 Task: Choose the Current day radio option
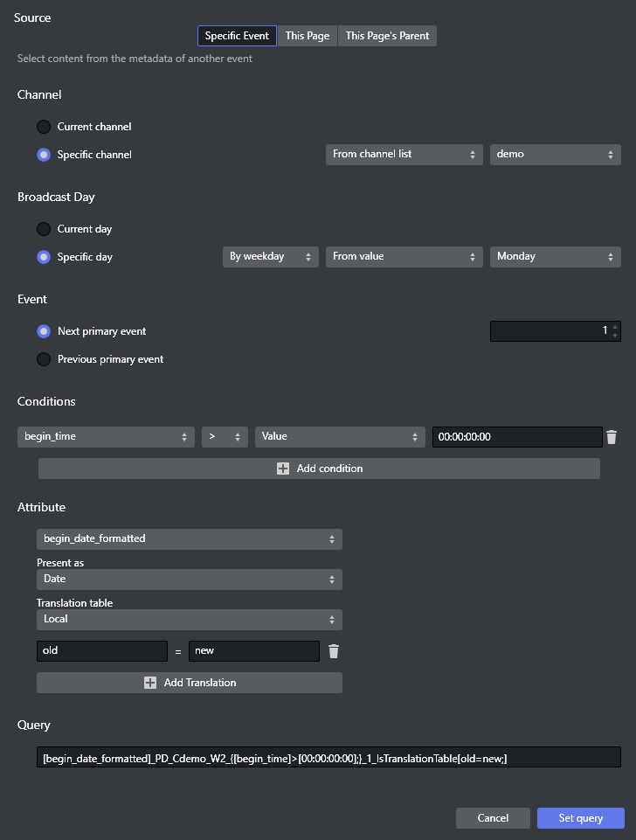[44, 229]
